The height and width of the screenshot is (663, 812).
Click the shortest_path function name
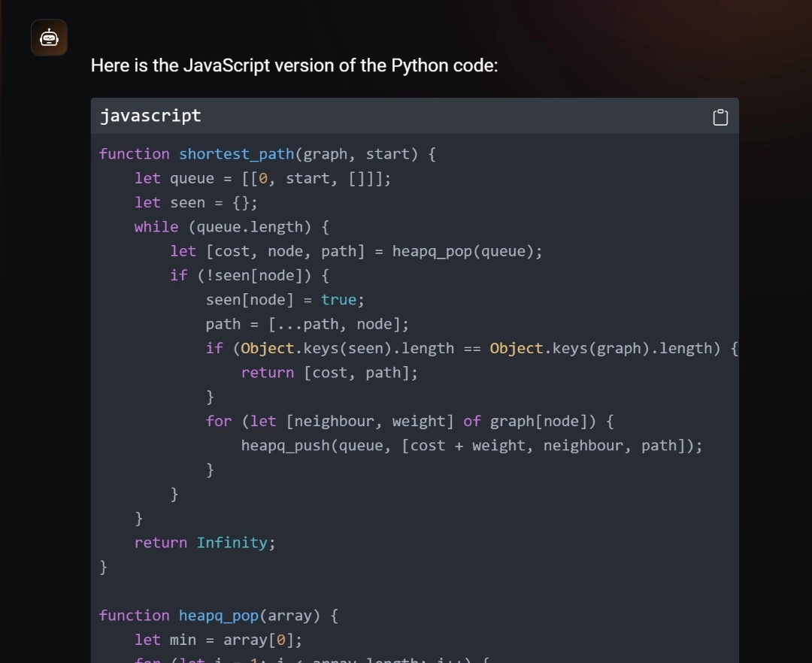coord(236,153)
